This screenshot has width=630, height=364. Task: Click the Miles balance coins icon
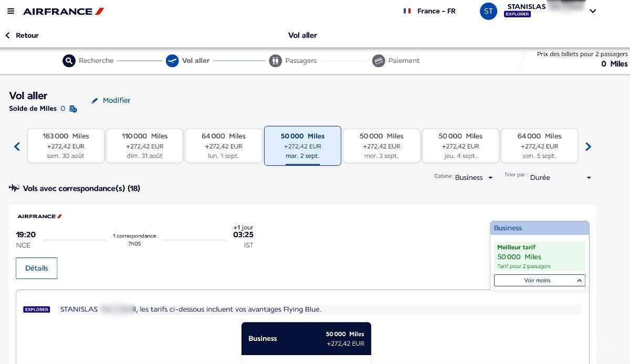click(73, 109)
